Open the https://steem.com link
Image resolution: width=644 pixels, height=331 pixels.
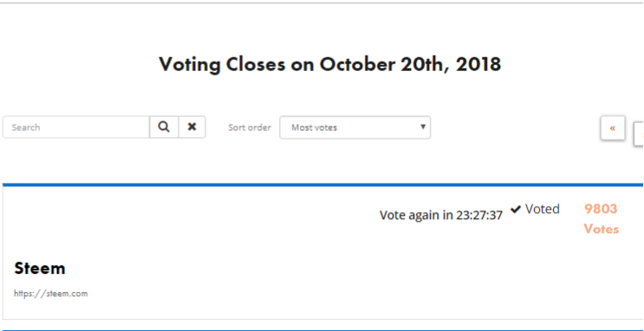(x=50, y=293)
